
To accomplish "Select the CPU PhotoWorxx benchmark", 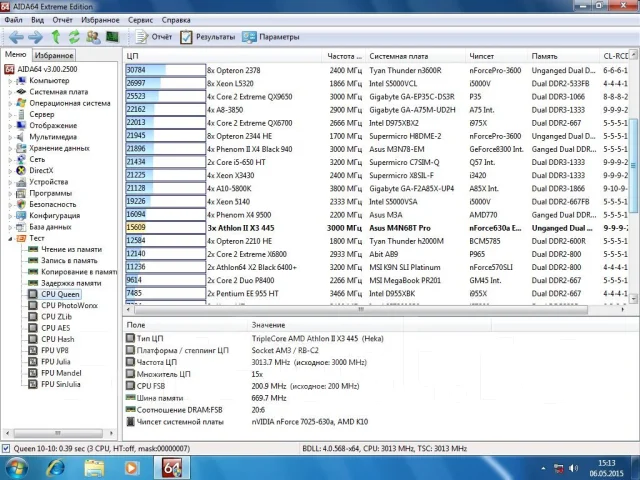I will (69, 305).
